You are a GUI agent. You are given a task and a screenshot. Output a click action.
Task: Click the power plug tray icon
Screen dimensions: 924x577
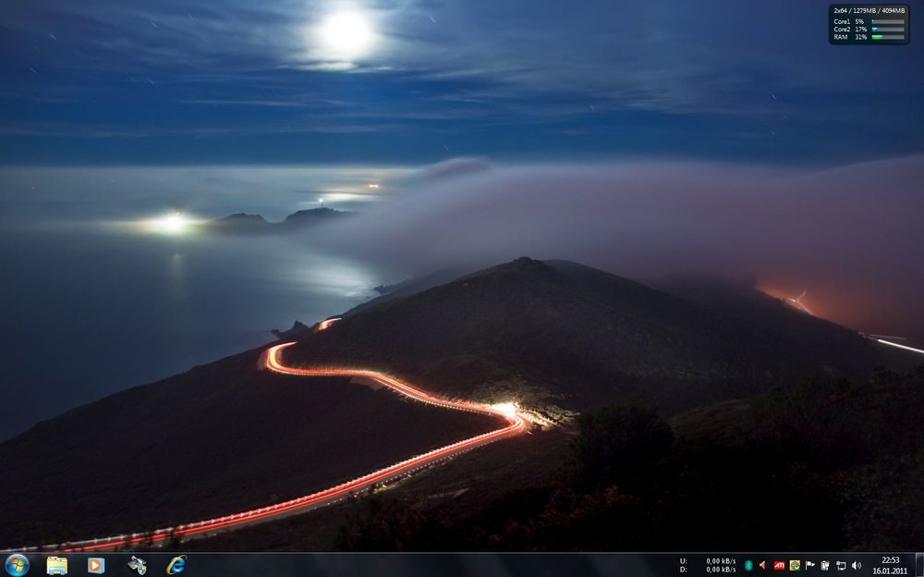point(825,565)
